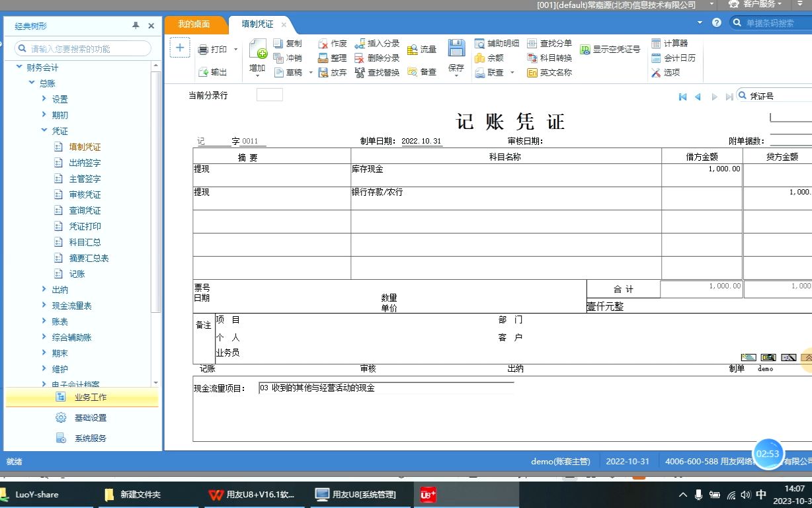Open the 打印 print dropdown arrow
The height and width of the screenshot is (508, 812).
pyautogui.click(x=237, y=48)
